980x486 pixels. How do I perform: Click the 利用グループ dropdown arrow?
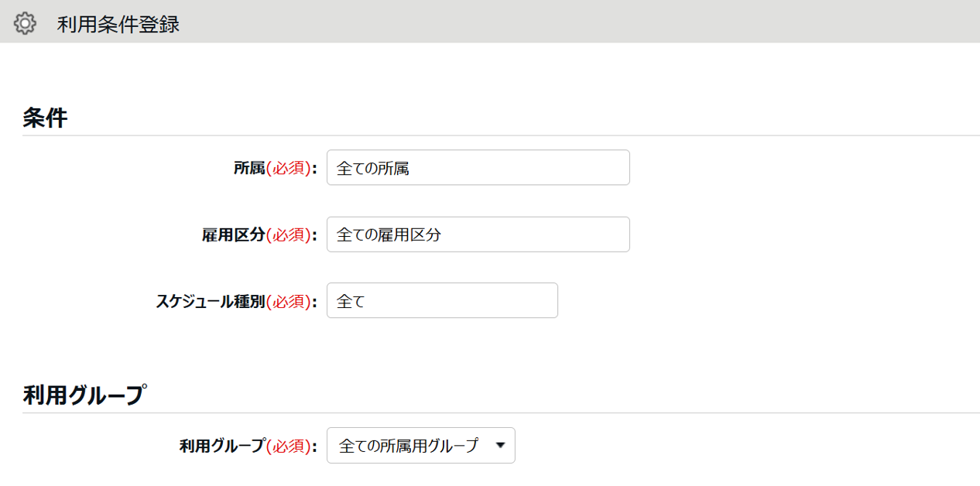499,446
